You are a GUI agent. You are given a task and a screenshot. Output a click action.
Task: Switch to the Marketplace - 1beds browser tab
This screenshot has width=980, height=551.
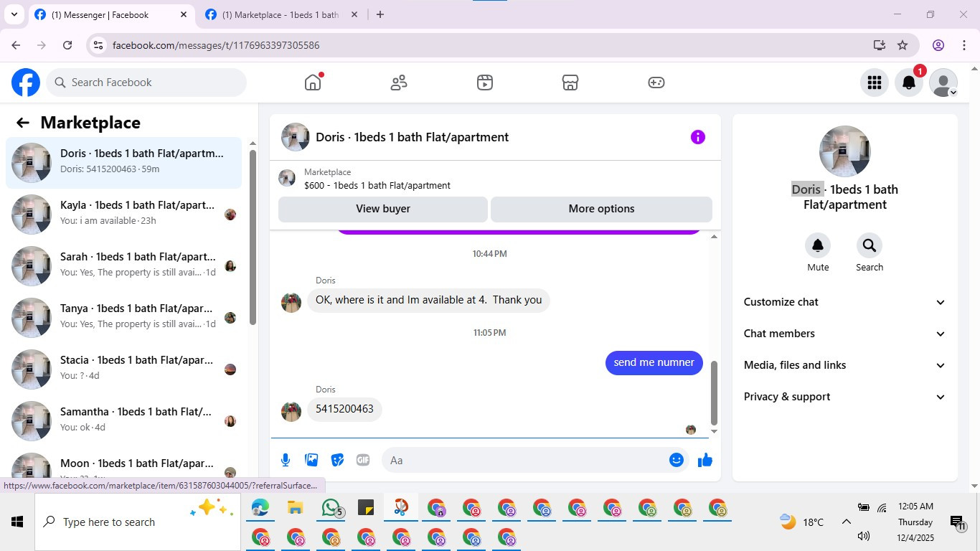280,14
